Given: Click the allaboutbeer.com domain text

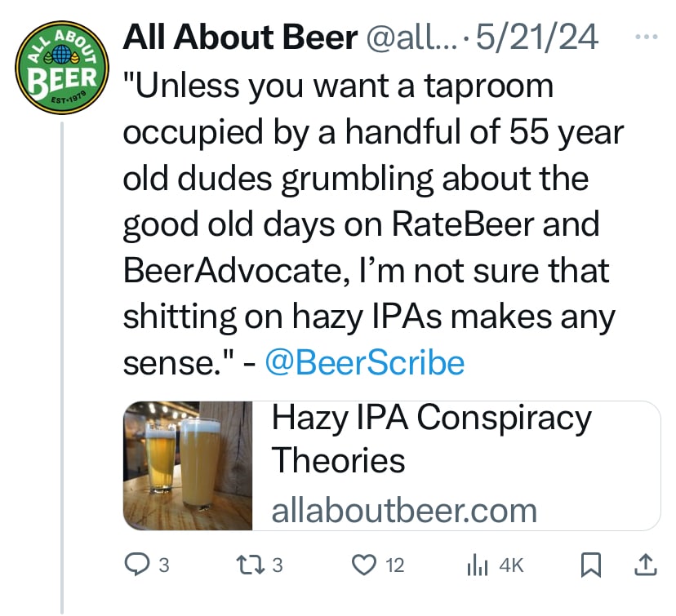Looking at the screenshot, I should pos(404,512).
